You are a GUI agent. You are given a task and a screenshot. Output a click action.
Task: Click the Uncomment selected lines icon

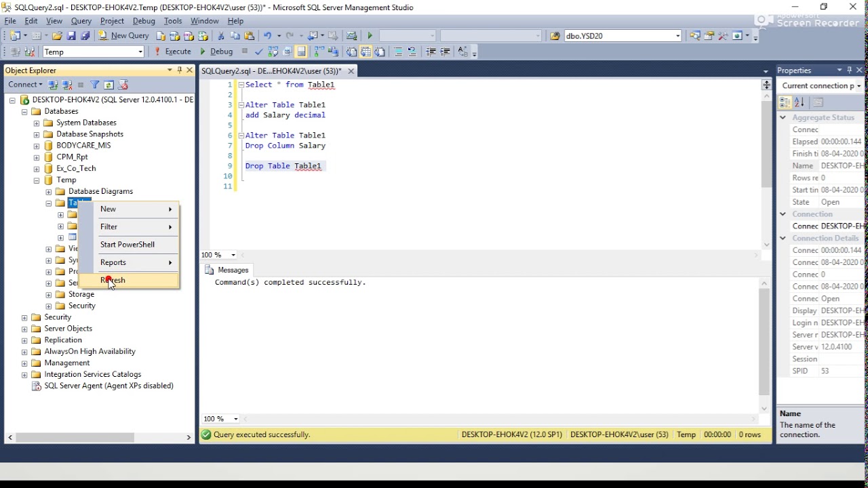412,52
